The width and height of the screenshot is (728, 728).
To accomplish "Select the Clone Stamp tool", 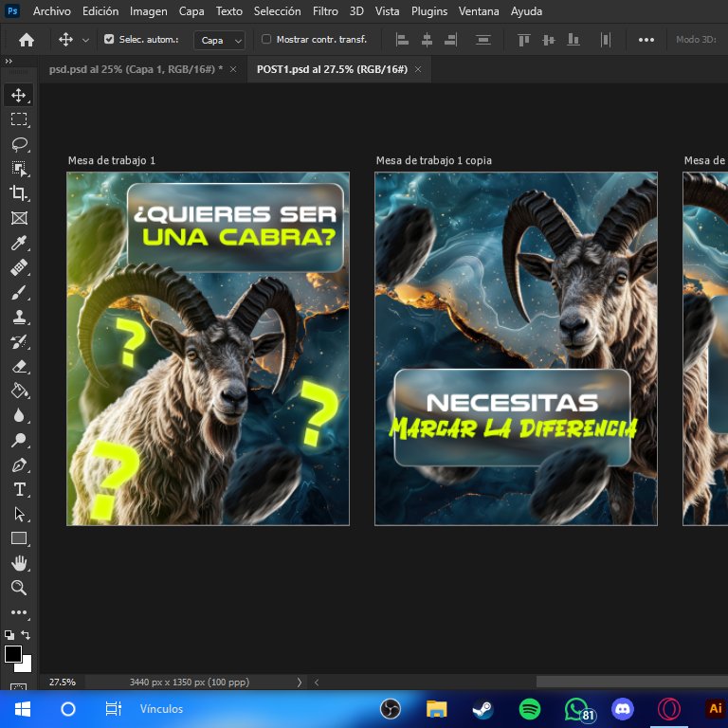I will pos(19,318).
